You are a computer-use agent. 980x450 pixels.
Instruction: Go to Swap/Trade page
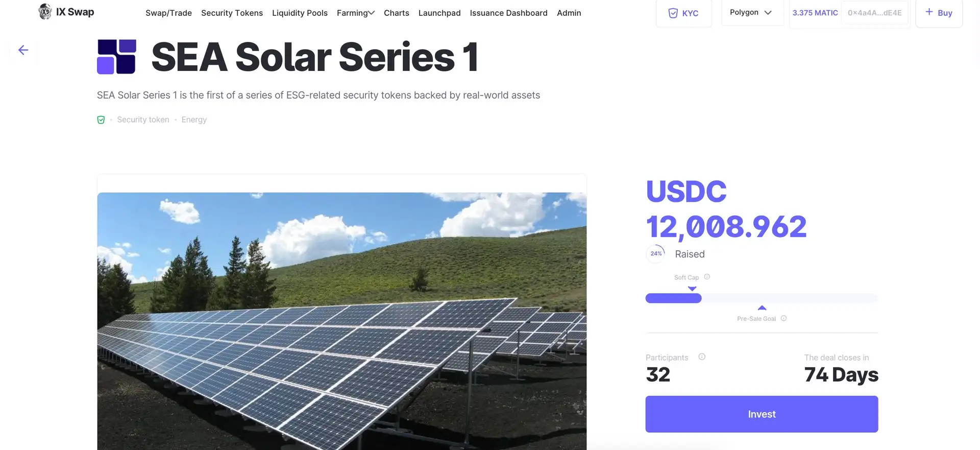[x=168, y=13]
